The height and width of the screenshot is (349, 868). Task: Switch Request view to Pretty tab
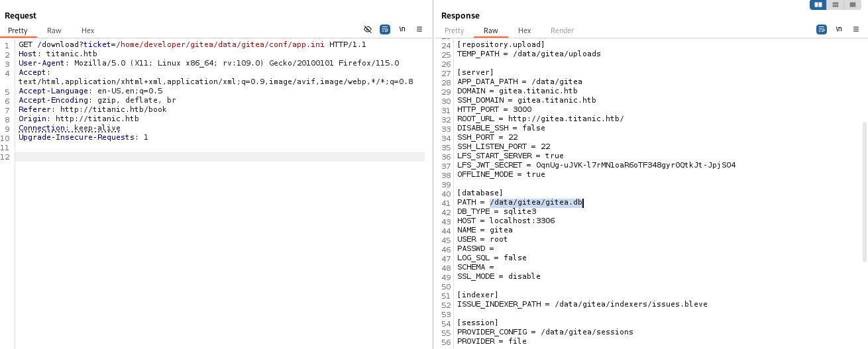click(x=18, y=30)
